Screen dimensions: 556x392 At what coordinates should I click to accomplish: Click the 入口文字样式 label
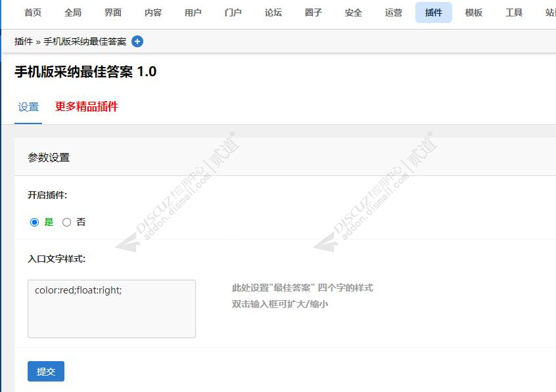(x=57, y=259)
